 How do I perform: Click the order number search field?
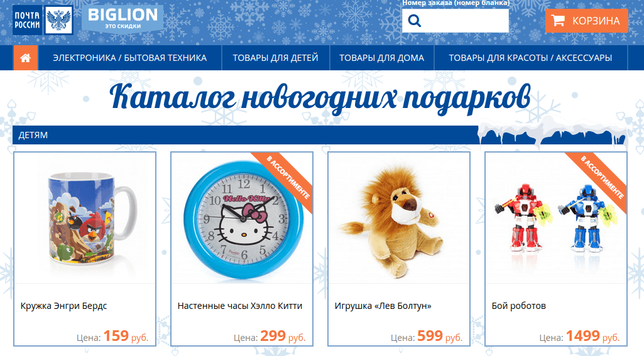click(x=455, y=21)
